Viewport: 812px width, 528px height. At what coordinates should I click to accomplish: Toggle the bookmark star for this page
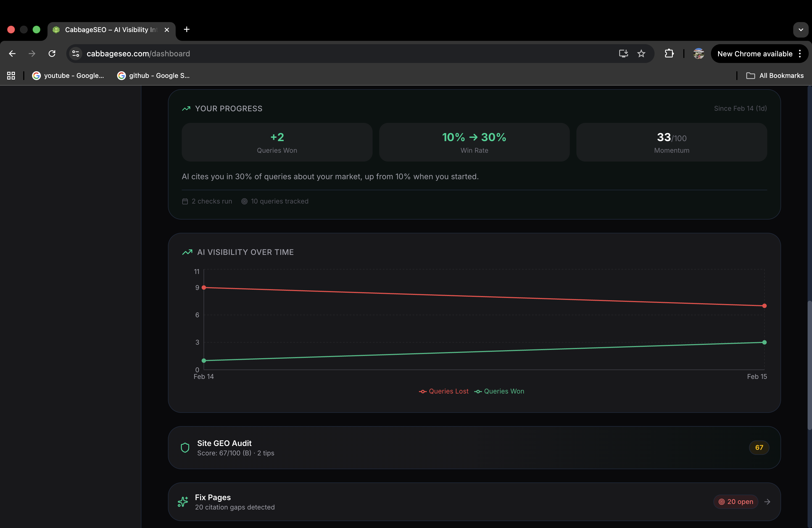(x=641, y=54)
